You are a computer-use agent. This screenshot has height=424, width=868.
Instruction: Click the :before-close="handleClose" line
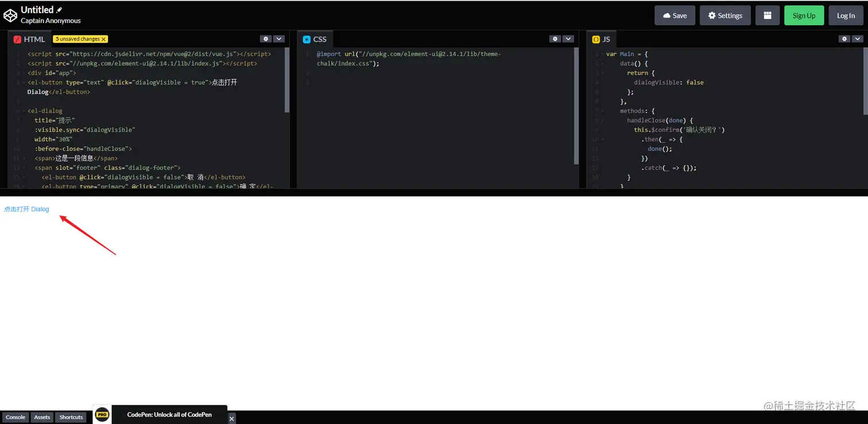pyautogui.click(x=83, y=149)
